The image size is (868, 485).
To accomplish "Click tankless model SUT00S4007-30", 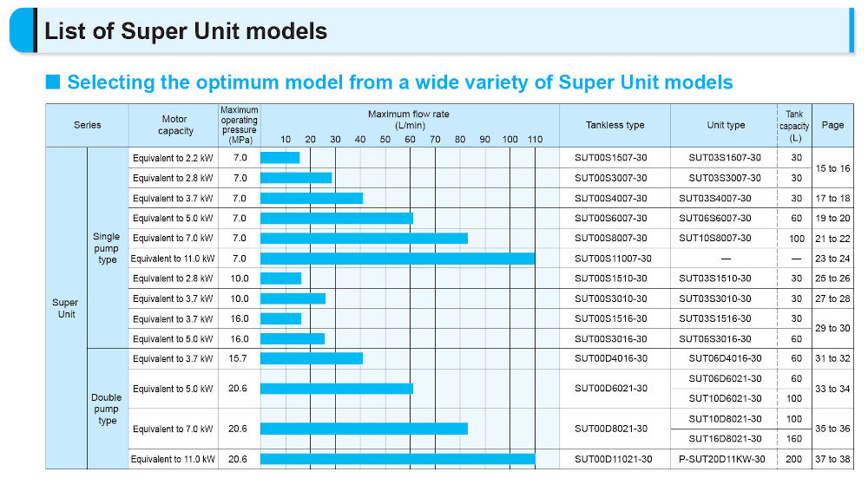I will click(610, 198).
